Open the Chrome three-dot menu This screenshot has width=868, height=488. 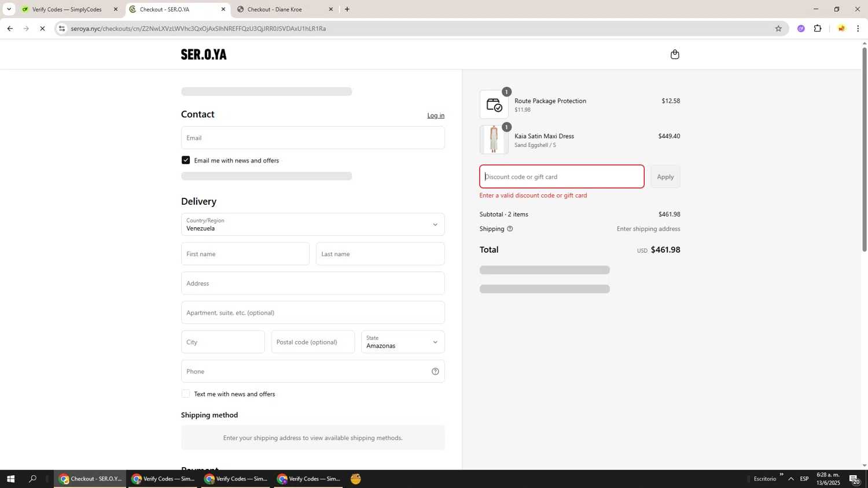(x=858, y=28)
